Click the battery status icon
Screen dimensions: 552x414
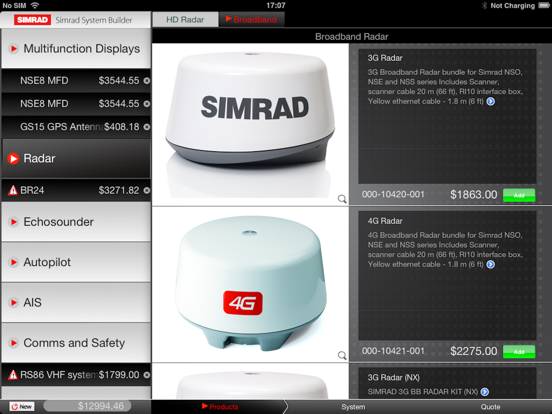point(545,5)
